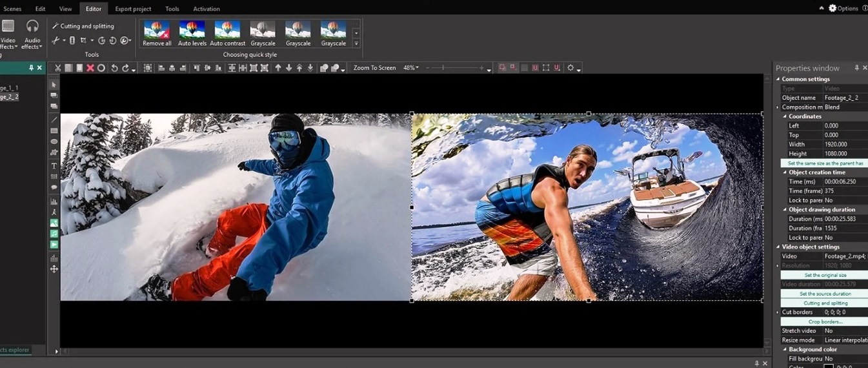Viewport: 868px width, 368px height.
Task: Click the Select all objects icon
Action: tap(148, 68)
